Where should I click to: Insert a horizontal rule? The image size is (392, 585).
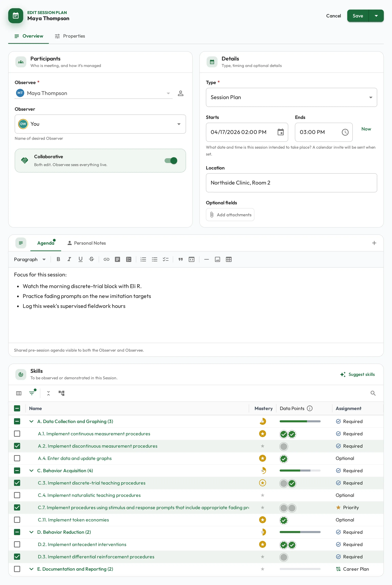[207, 259]
